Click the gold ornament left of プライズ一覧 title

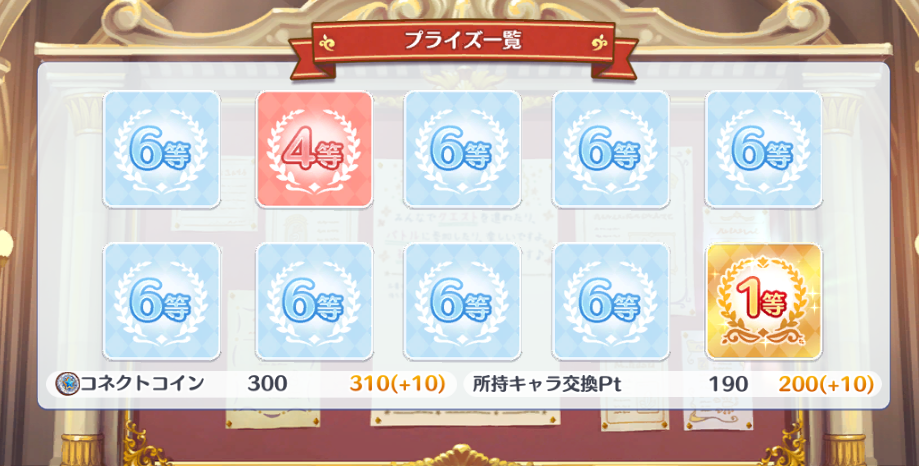(328, 42)
